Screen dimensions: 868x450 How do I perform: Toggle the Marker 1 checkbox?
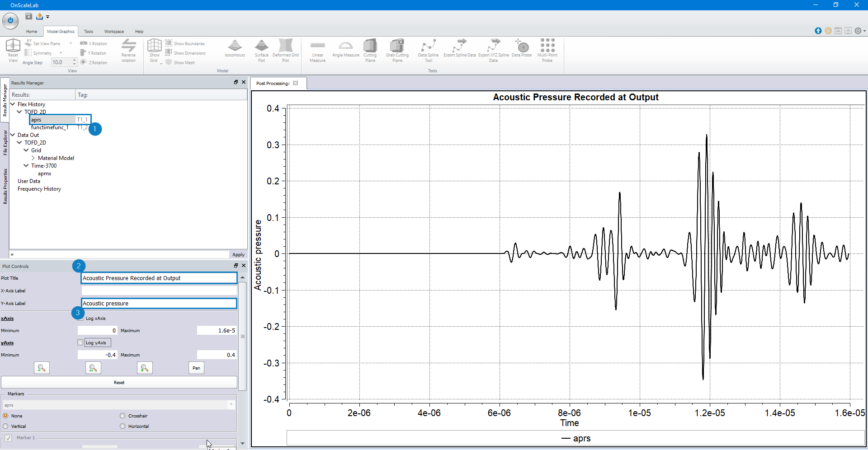[x=8, y=438]
